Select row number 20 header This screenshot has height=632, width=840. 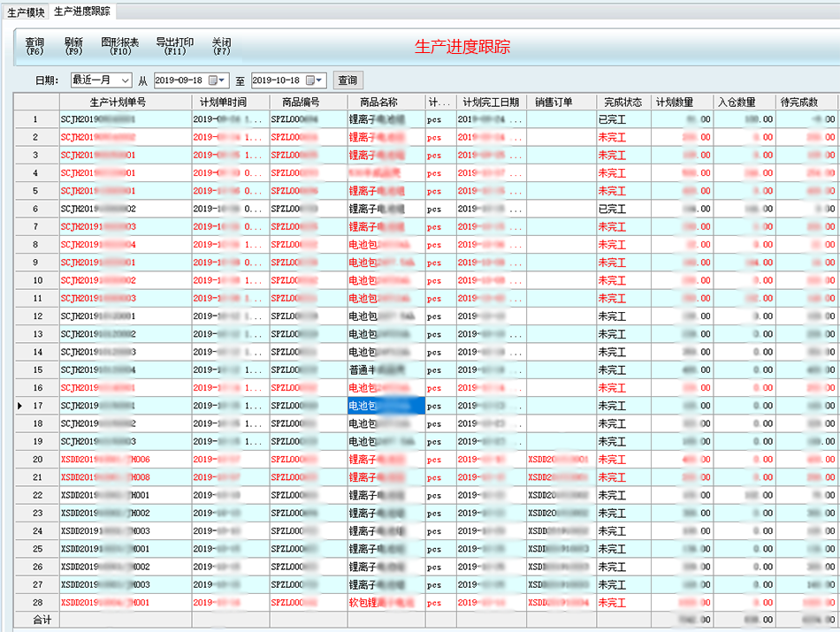click(x=36, y=459)
